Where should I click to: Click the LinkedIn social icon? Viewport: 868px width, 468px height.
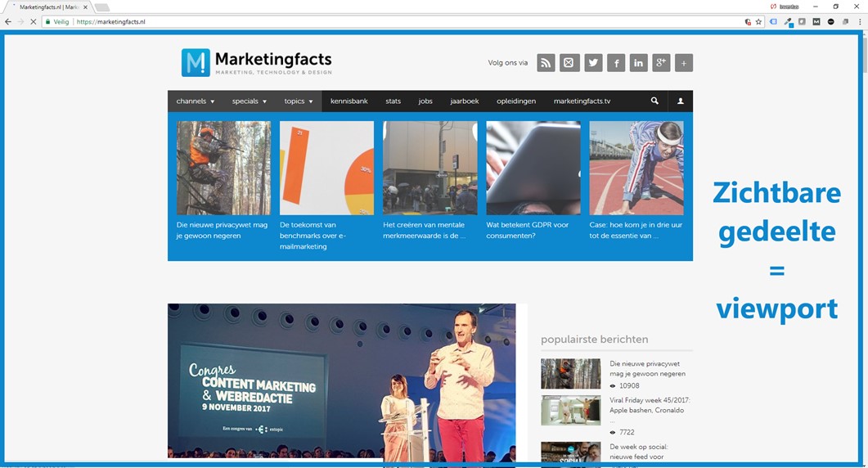[x=638, y=63]
